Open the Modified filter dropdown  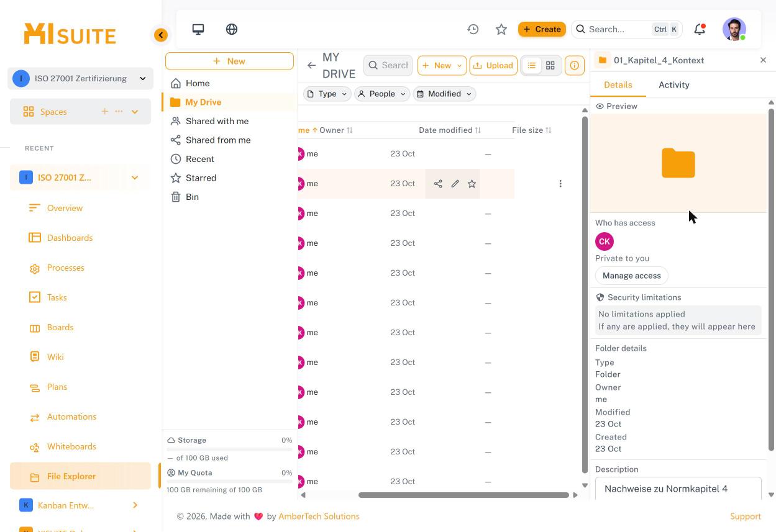444,94
